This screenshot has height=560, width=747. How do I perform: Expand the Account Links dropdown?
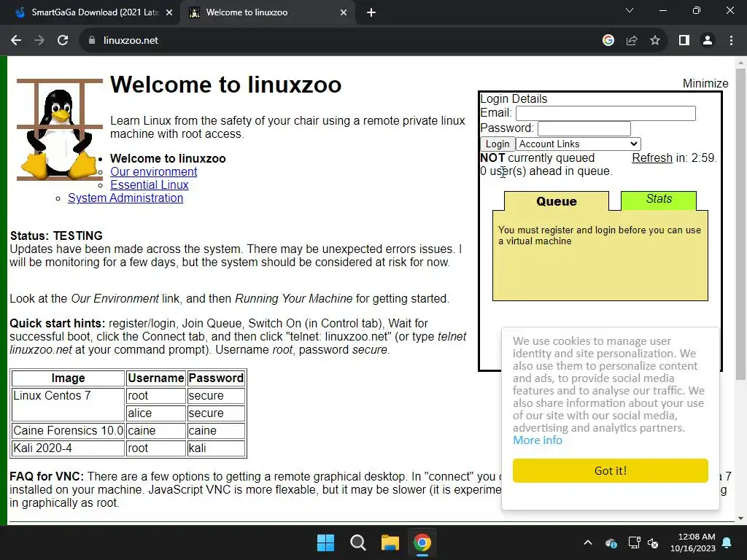click(578, 144)
